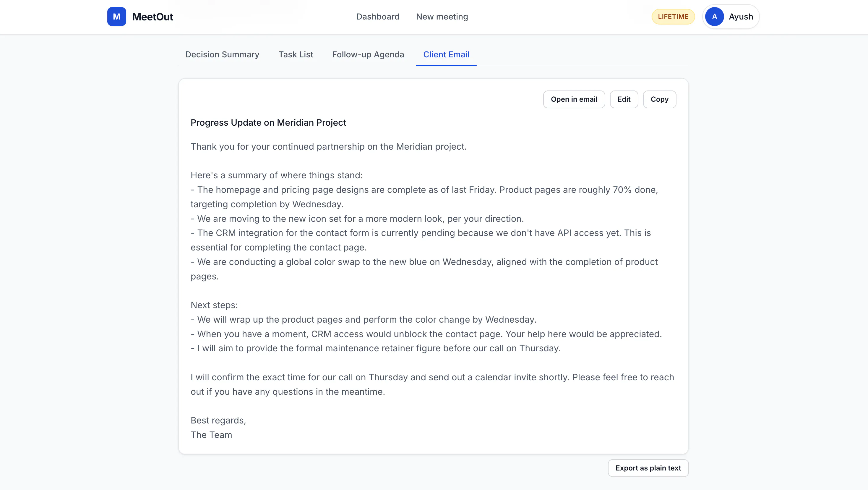Click the Next steps section text

coord(214,305)
